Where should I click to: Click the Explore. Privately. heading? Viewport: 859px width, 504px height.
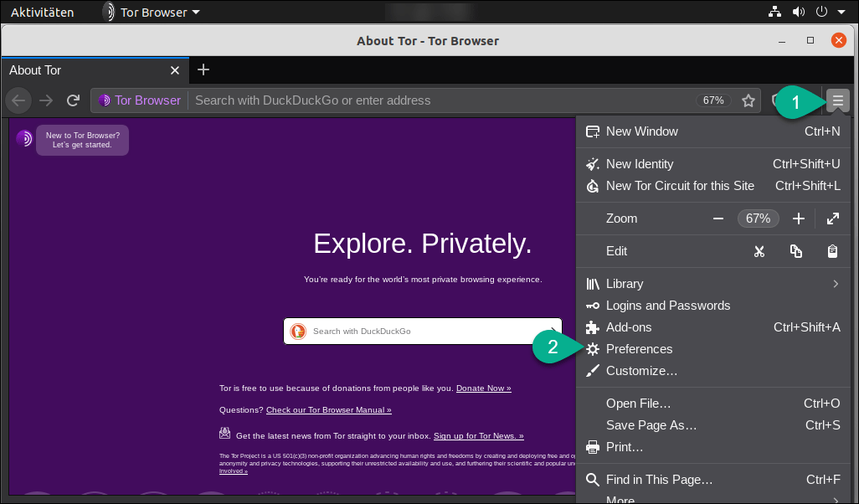point(422,244)
